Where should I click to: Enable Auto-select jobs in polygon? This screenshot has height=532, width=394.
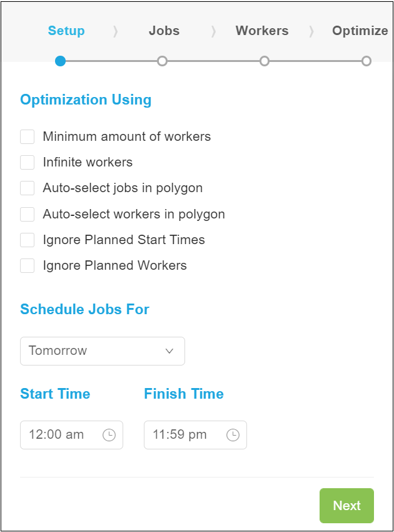click(27, 188)
